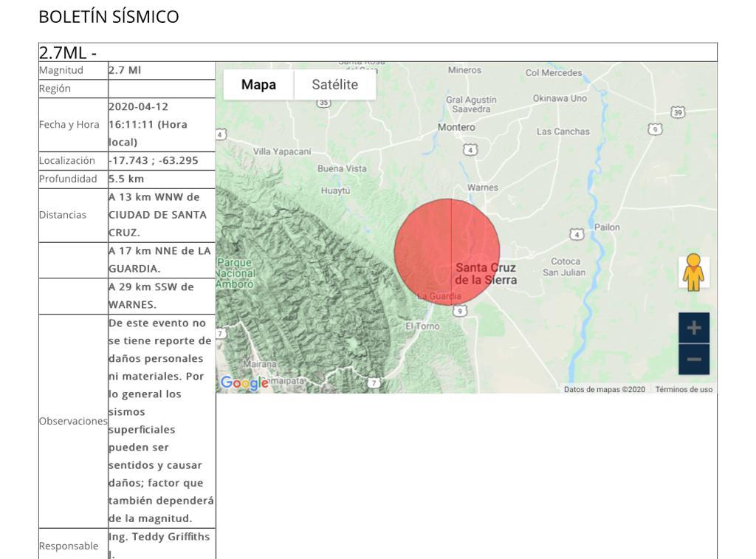
Task: Click the Localización label
Action: click(x=67, y=160)
